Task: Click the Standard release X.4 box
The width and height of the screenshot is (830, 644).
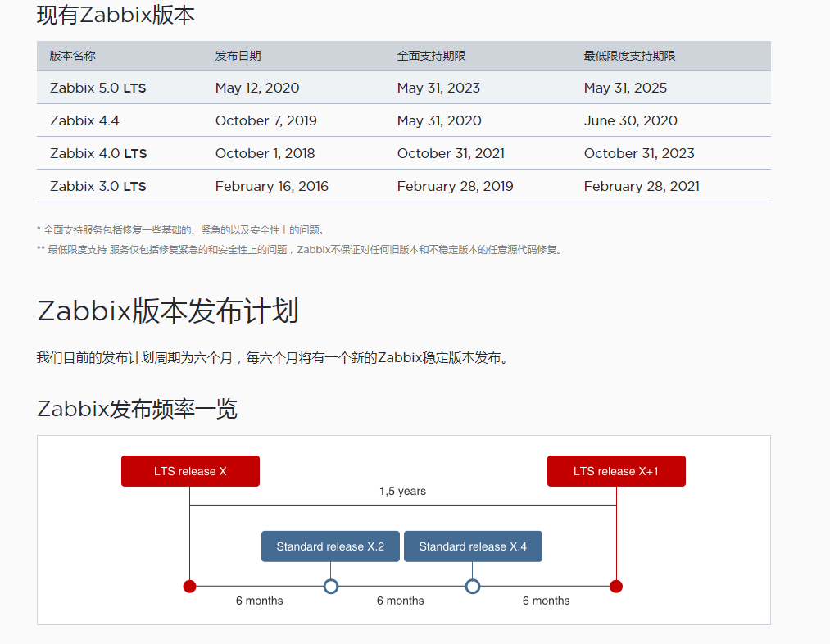Action: tap(473, 546)
